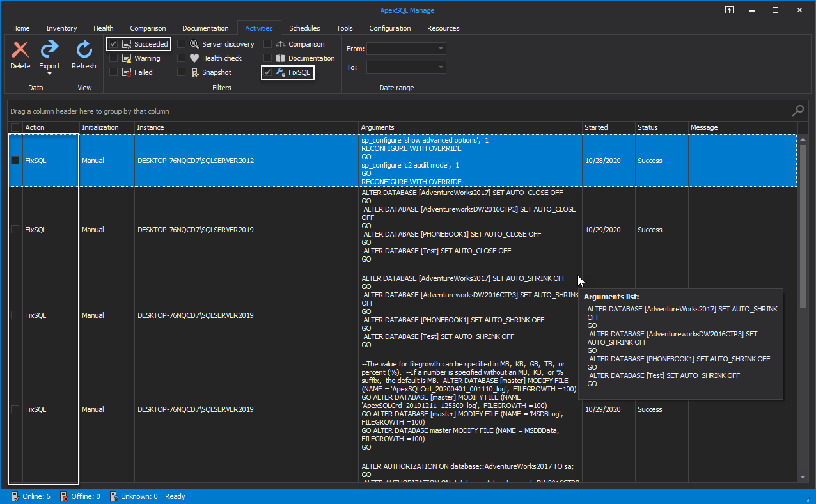Click the Online servers status icon
This screenshot has height=504, width=816.
15,496
